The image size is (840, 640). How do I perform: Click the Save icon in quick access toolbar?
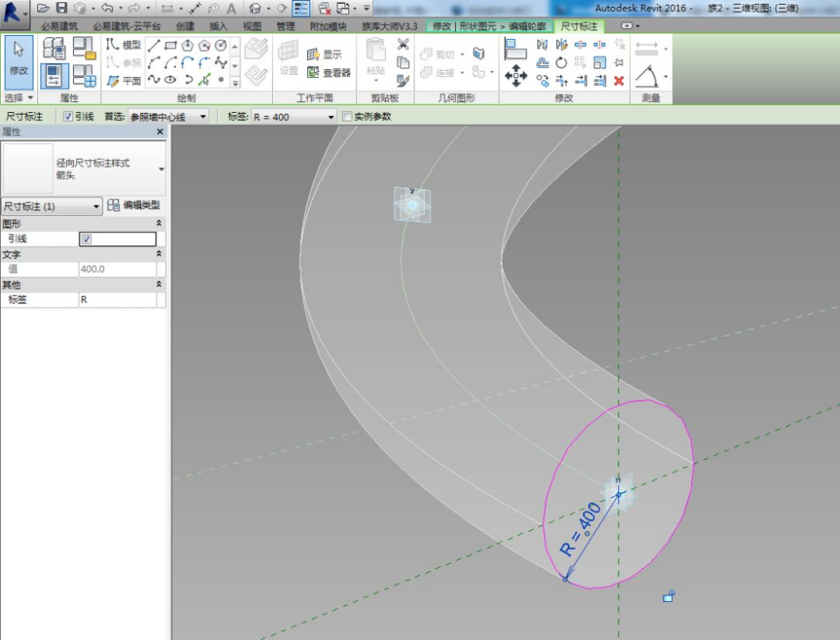(61, 8)
